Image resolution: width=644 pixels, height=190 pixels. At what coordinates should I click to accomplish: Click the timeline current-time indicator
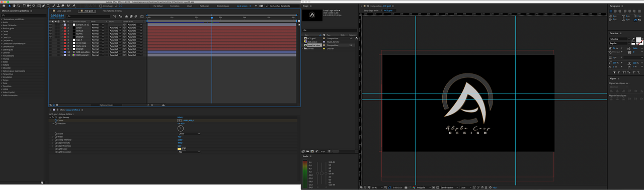coord(212,18)
